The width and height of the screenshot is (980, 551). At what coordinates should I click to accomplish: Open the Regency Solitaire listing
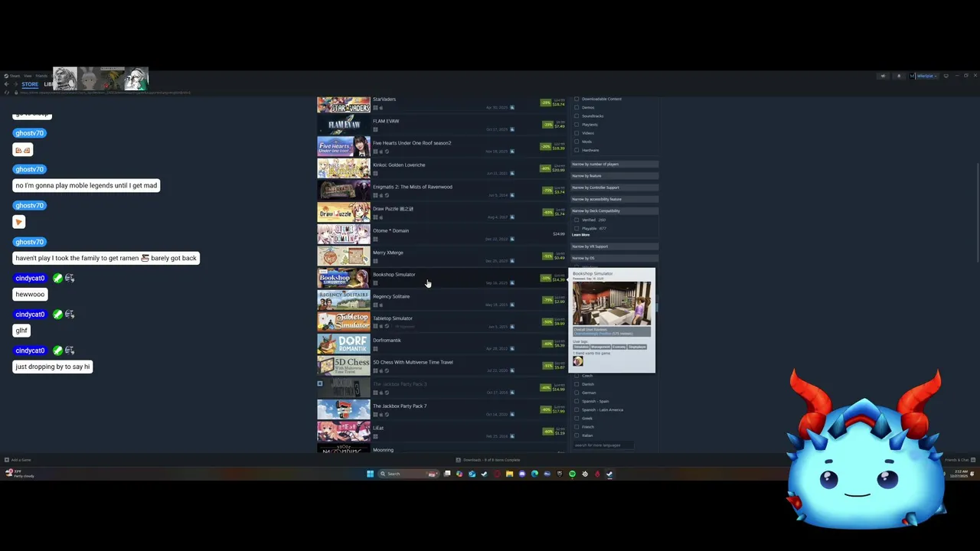pos(443,300)
